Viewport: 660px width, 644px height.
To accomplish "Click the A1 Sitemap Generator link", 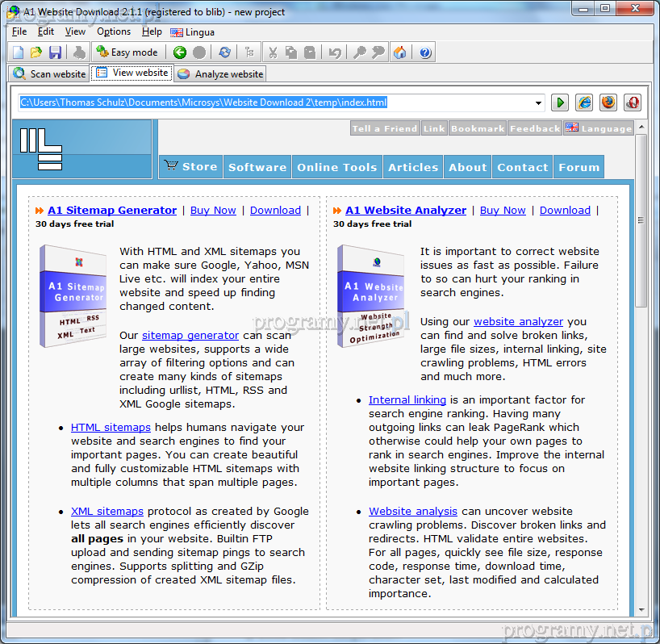I will click(112, 210).
